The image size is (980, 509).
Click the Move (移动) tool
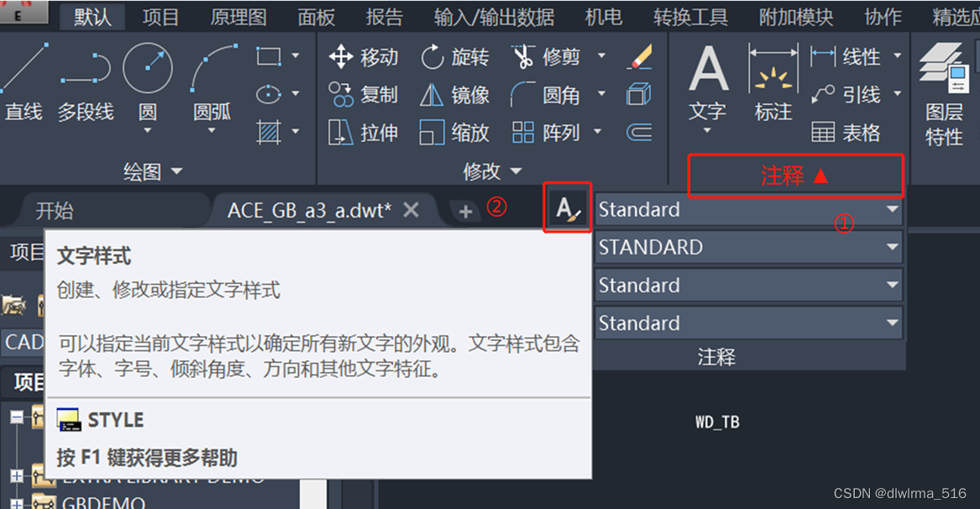[x=363, y=57]
